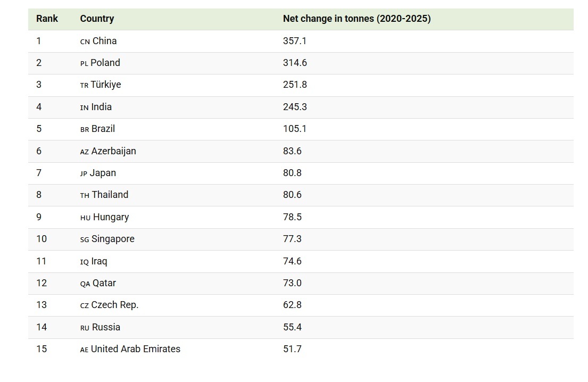Click the IN code beside India

84,107
